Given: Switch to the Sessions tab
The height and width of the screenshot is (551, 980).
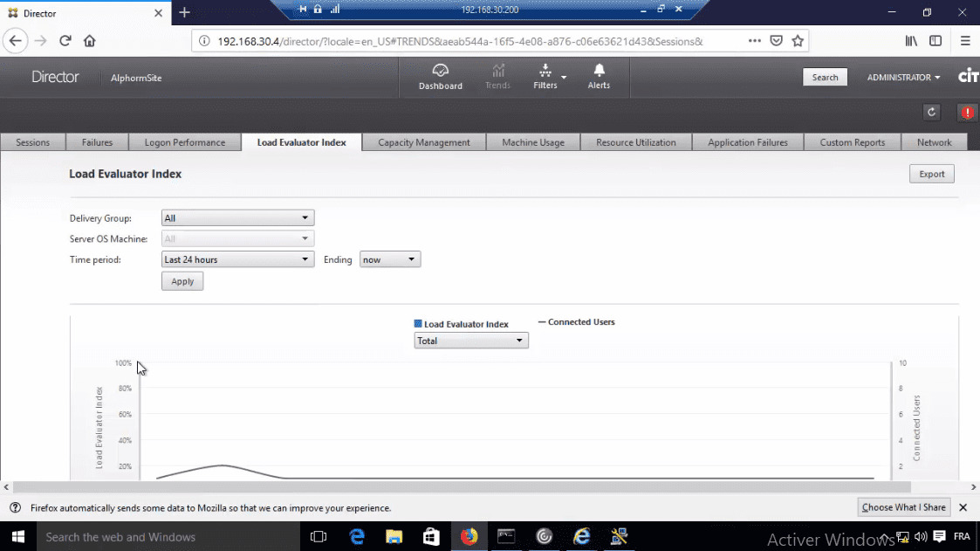Looking at the screenshot, I should (x=32, y=141).
